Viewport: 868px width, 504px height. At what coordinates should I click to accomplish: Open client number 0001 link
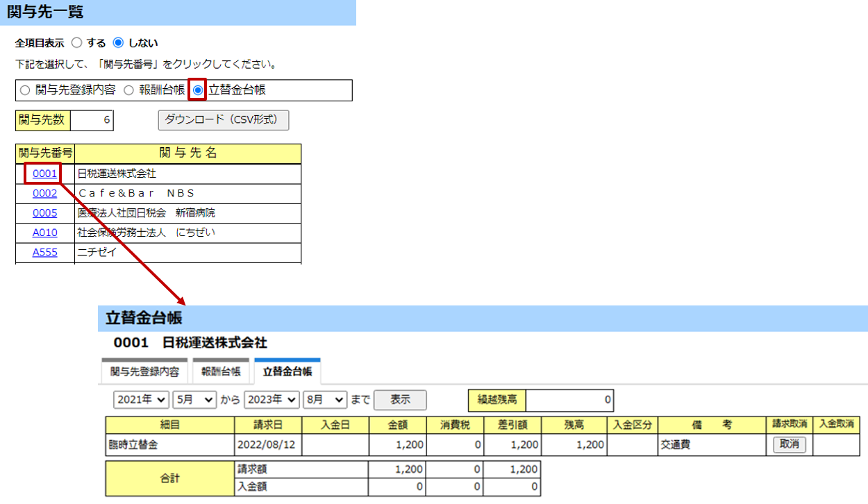(44, 174)
